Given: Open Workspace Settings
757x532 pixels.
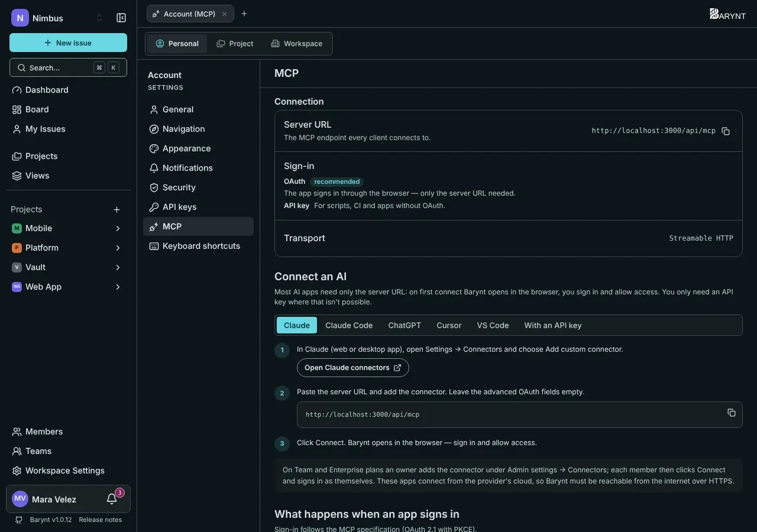Looking at the screenshot, I should coord(68,471).
